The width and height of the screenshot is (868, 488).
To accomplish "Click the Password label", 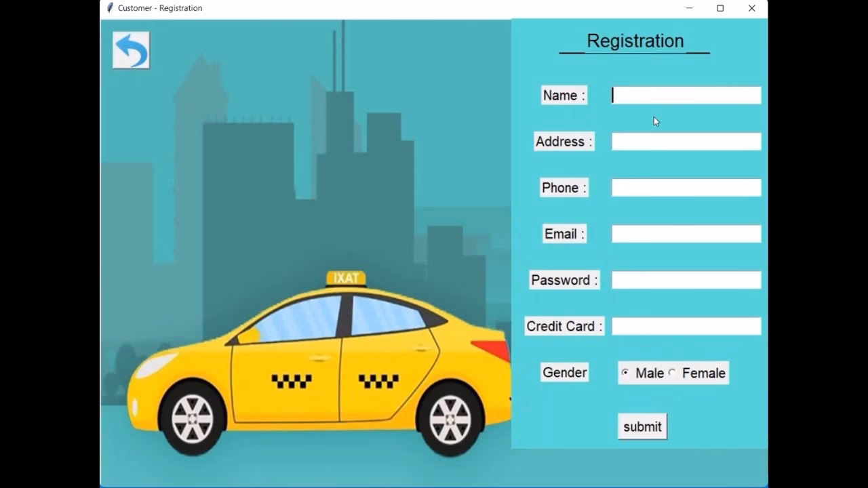I will (564, 279).
